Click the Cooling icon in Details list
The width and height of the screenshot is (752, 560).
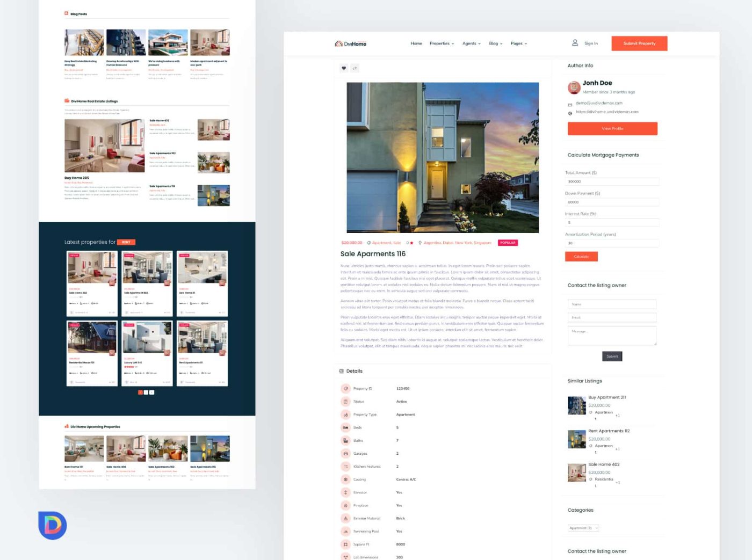tap(345, 479)
